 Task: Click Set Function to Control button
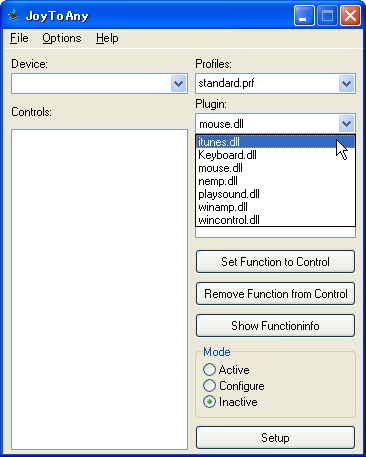pyautogui.click(x=275, y=262)
